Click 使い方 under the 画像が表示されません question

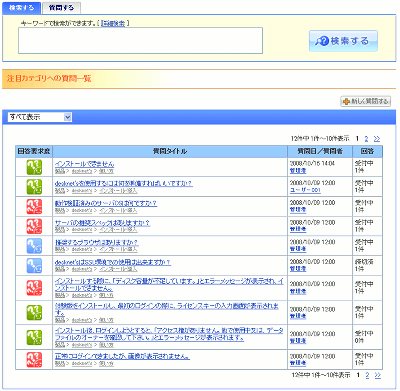point(106,364)
